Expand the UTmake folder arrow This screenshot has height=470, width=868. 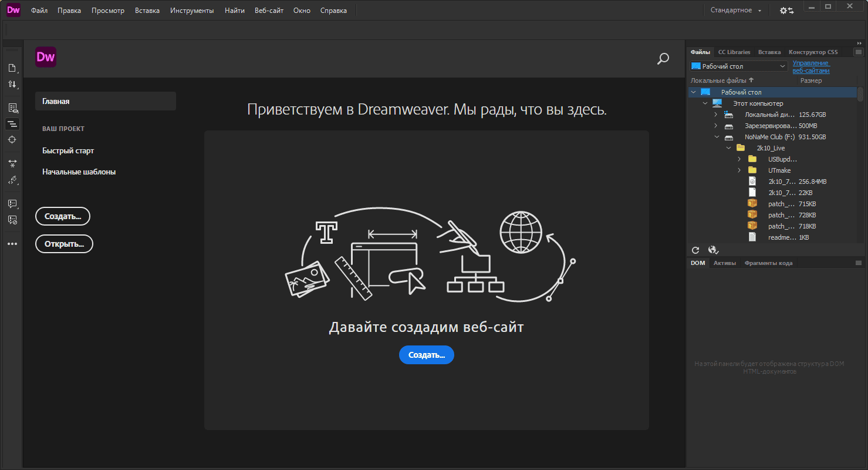coord(739,170)
